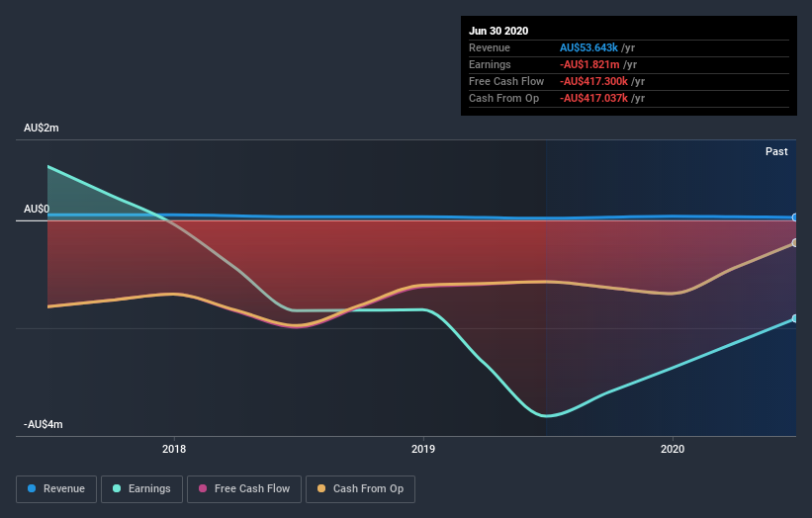Toggle the Cash From Op legend button
Image resolution: width=812 pixels, height=518 pixels.
click(360, 489)
